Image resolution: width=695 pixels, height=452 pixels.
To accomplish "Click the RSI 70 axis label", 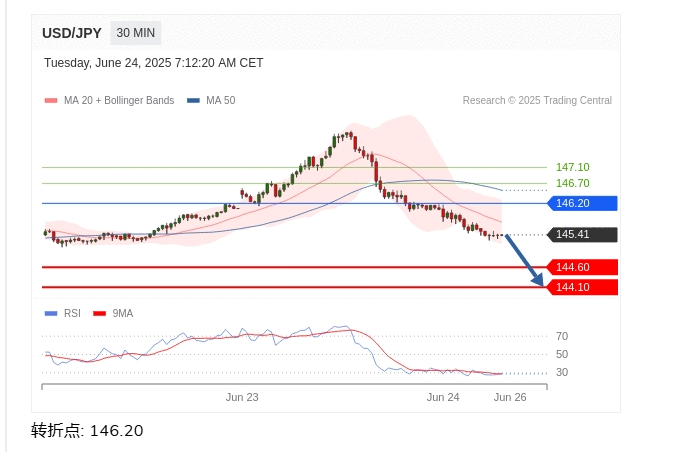I will point(562,336).
